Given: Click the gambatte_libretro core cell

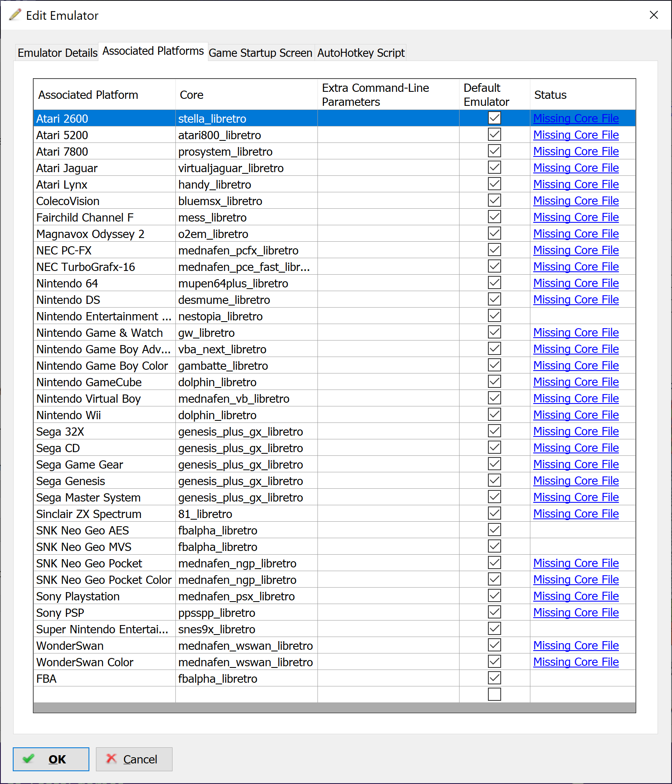Looking at the screenshot, I should [247, 365].
